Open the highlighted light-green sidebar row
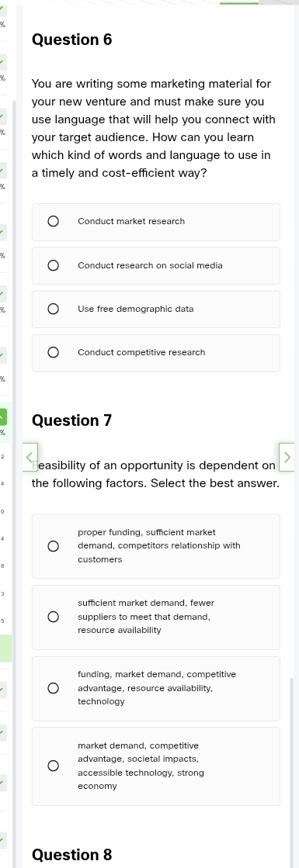Image resolution: width=299 pixels, height=868 pixels. click(5, 648)
